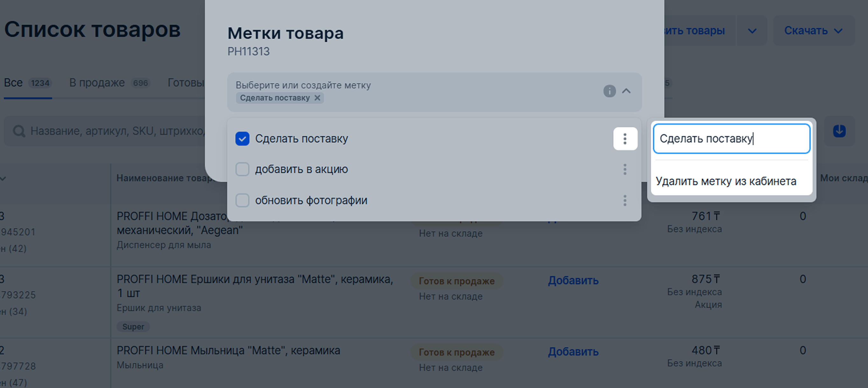Screen dimensions: 868x388
Task: Select the Все 1234 tab
Action: (28, 83)
